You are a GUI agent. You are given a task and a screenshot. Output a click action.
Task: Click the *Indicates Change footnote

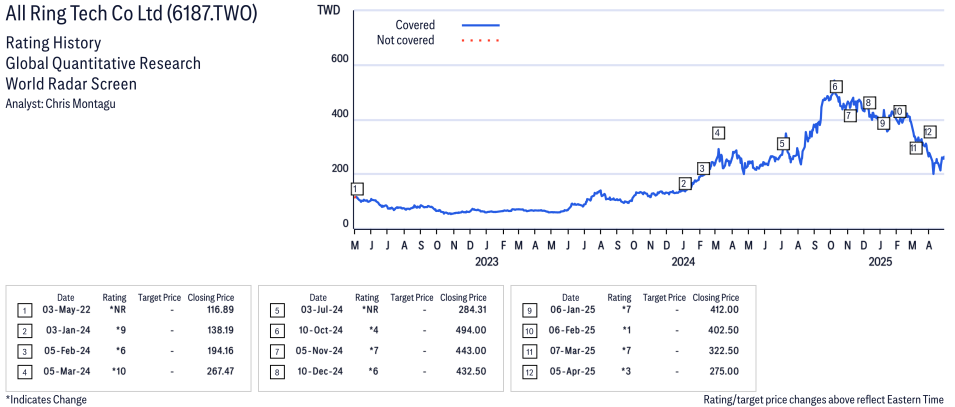(46, 400)
